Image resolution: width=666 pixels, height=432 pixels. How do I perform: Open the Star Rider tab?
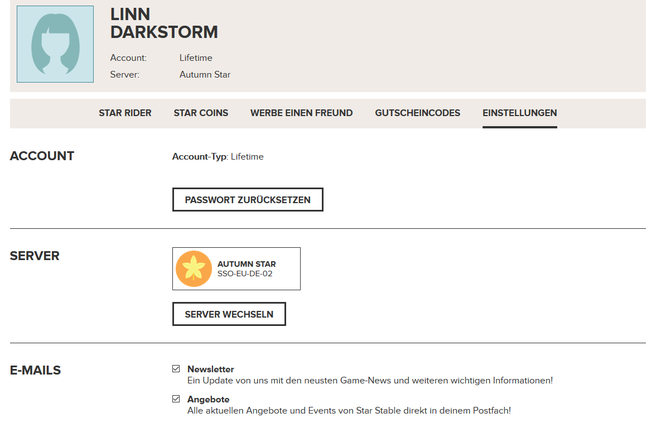pyautogui.click(x=125, y=113)
